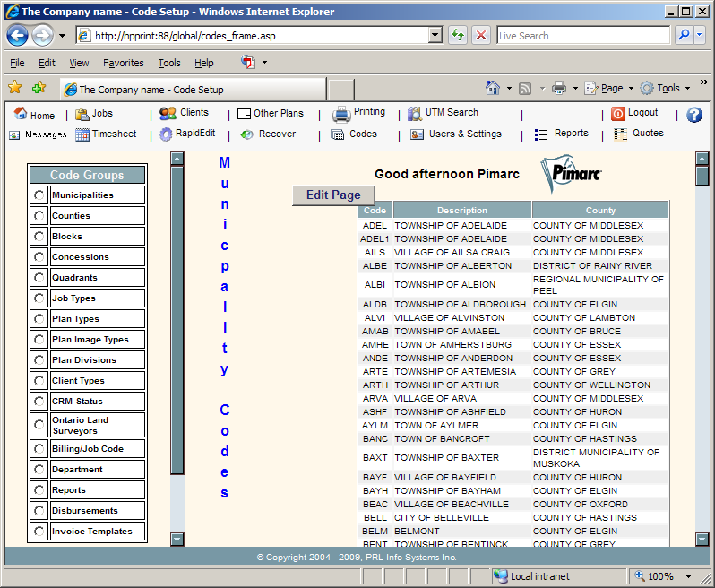This screenshot has width=715, height=588.
Task: Select the Invoice Templates radio button
Action: pyautogui.click(x=39, y=532)
